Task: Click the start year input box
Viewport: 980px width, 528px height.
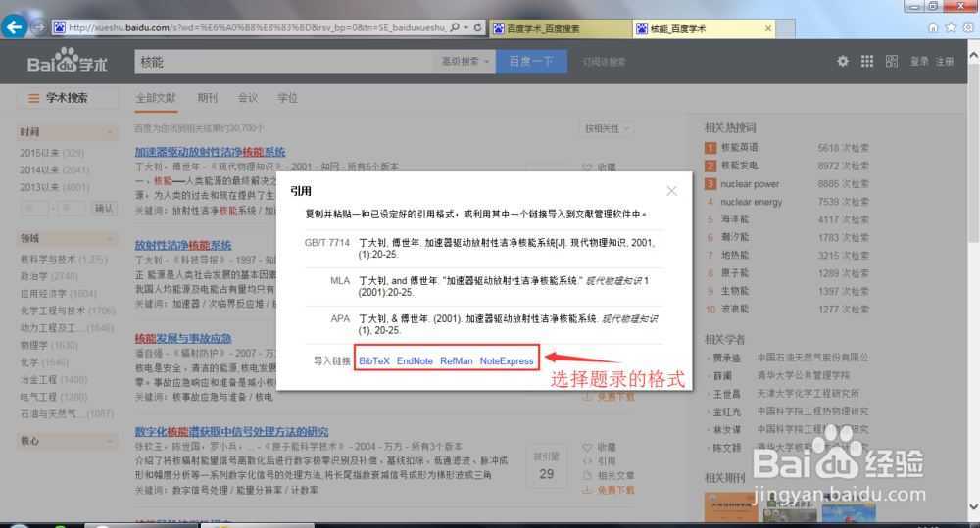Action: point(34,208)
